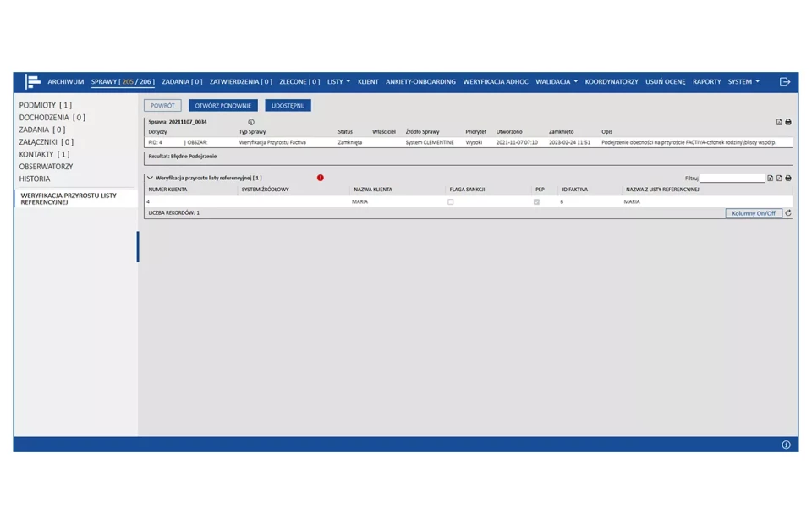Toggle column visibility with Kolumny On/Off
812x524 pixels.
click(x=754, y=213)
